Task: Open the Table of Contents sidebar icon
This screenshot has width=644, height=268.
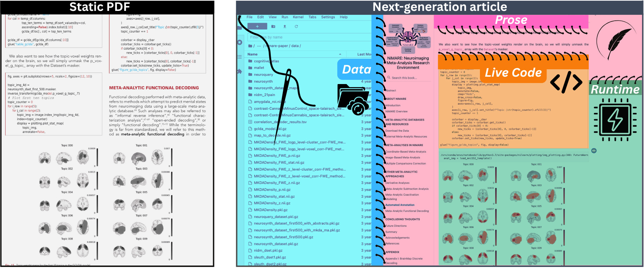Action: point(240,57)
